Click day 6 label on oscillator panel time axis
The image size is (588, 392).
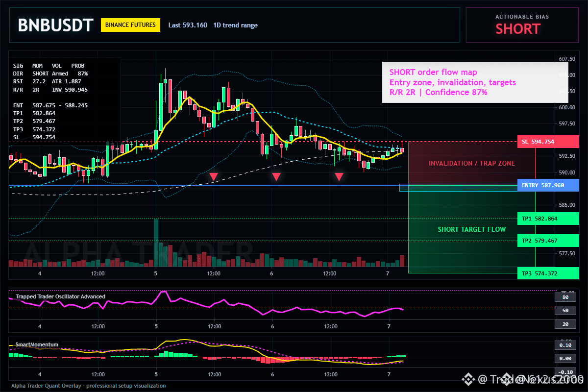(x=272, y=326)
